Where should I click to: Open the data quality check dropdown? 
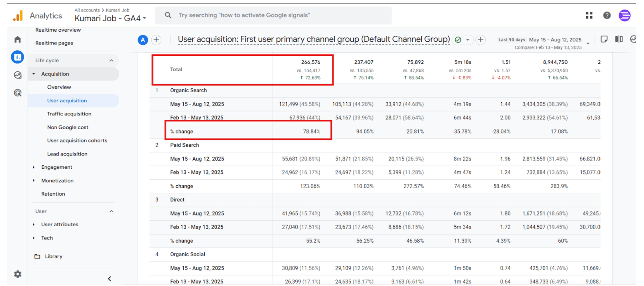[x=467, y=40]
